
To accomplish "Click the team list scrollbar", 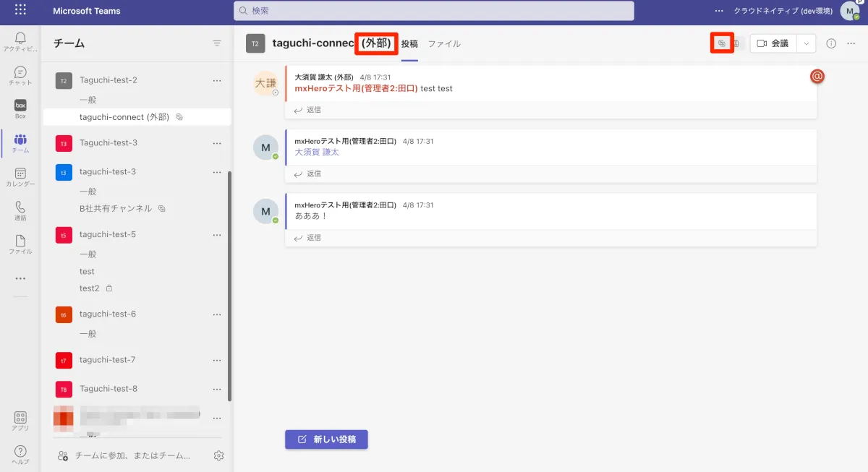I will click(230, 286).
